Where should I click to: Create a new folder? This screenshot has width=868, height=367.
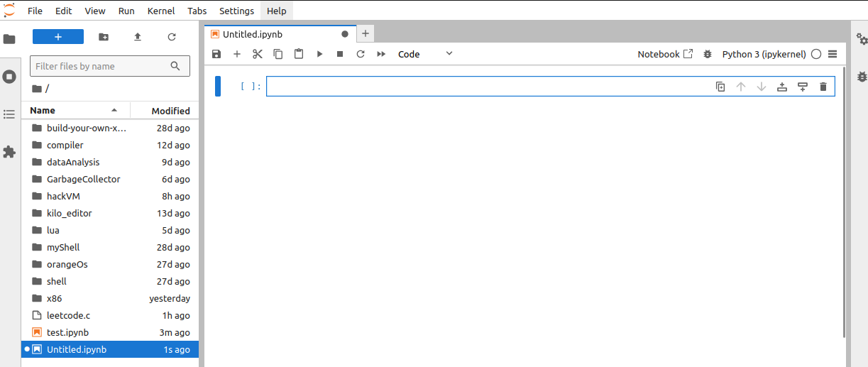[104, 37]
